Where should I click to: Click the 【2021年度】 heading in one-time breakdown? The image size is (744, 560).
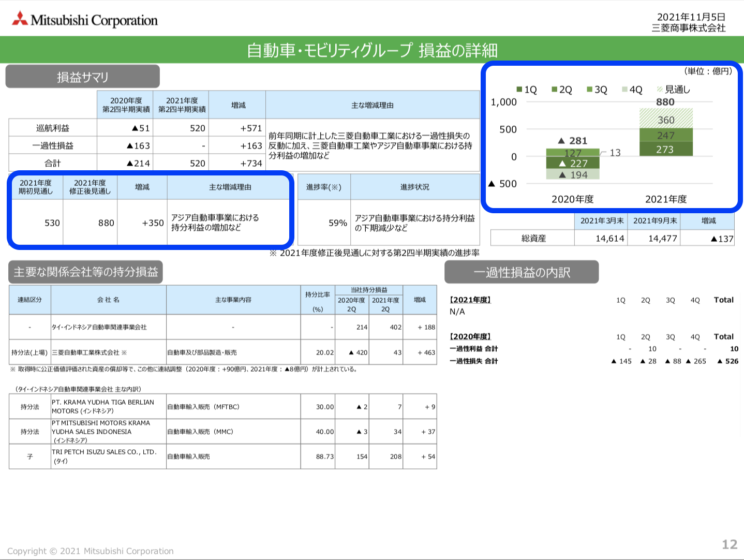point(470,300)
